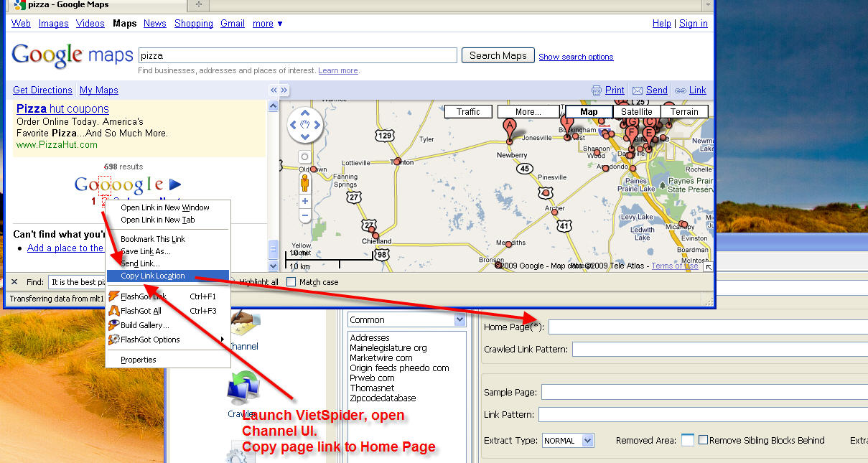Select Open Link in New Tab
Viewport: 868px width, 463px height.
click(x=157, y=220)
